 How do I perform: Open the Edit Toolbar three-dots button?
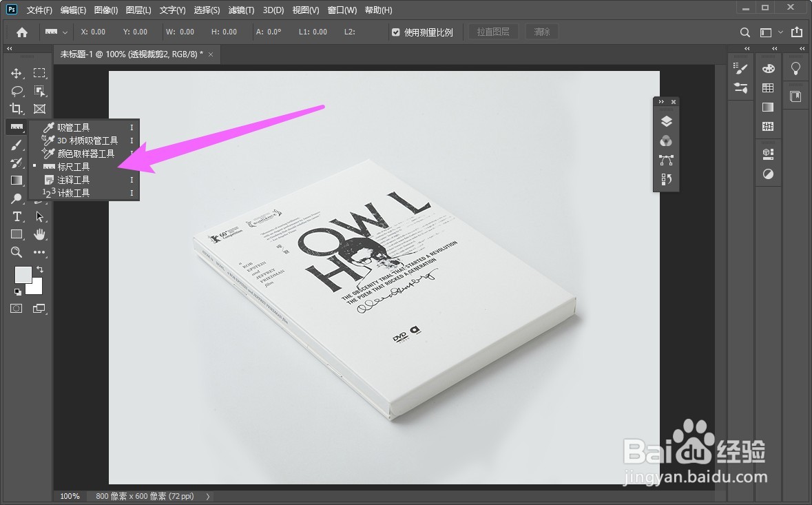pyautogui.click(x=39, y=252)
